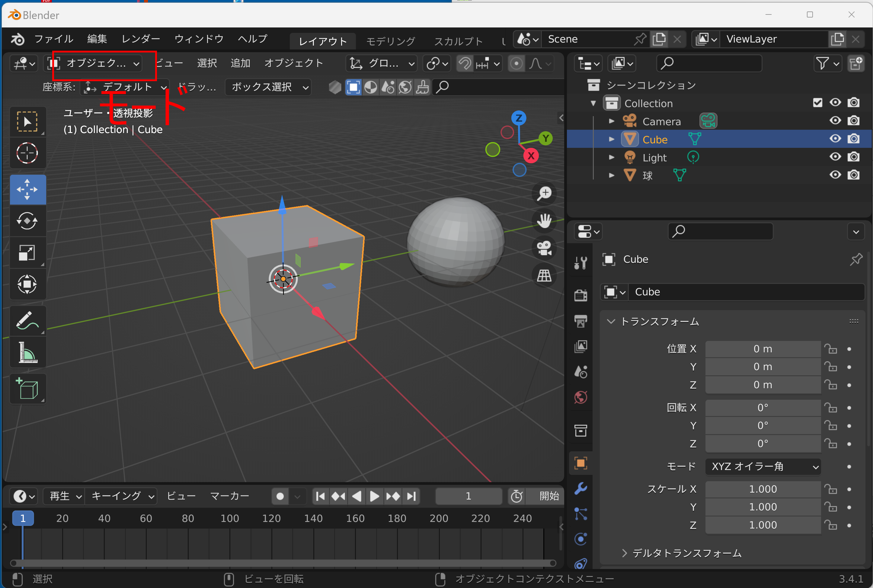The width and height of the screenshot is (873, 588).
Task: Expand the Camera item in the outliner
Action: (x=612, y=121)
